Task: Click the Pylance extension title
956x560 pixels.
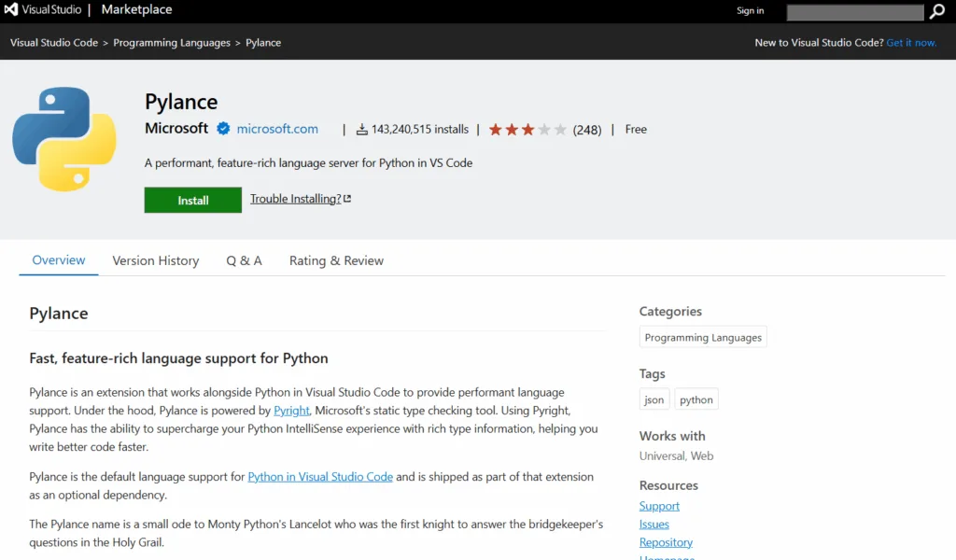Action: 181,102
